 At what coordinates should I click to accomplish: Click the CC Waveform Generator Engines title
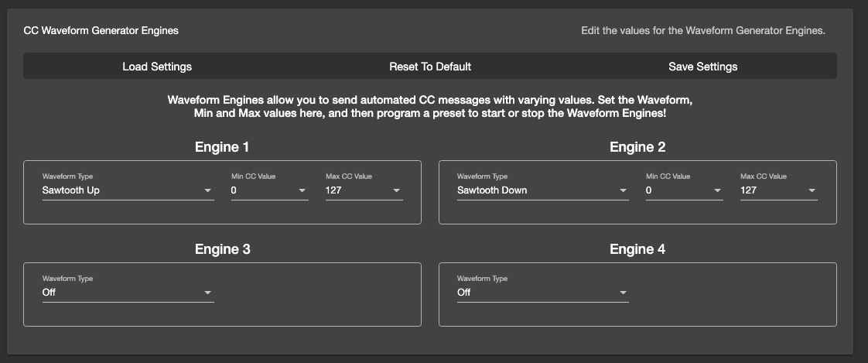pyautogui.click(x=101, y=31)
